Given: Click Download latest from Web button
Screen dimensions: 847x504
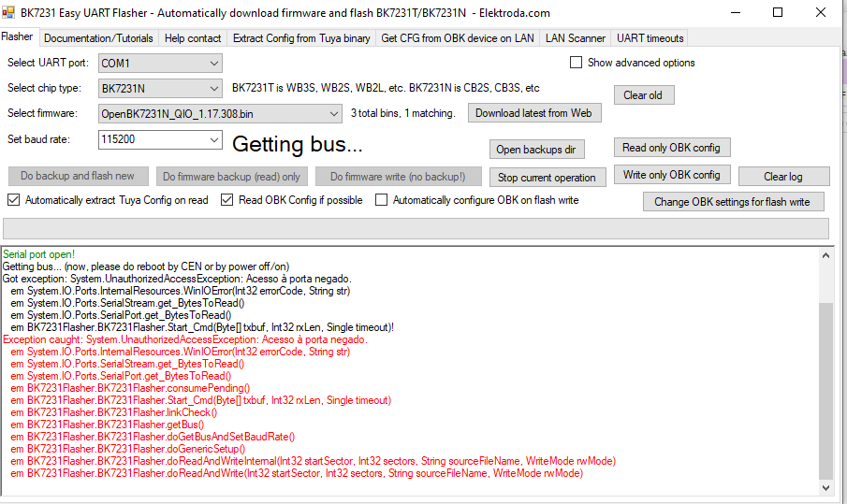Looking at the screenshot, I should (x=534, y=113).
